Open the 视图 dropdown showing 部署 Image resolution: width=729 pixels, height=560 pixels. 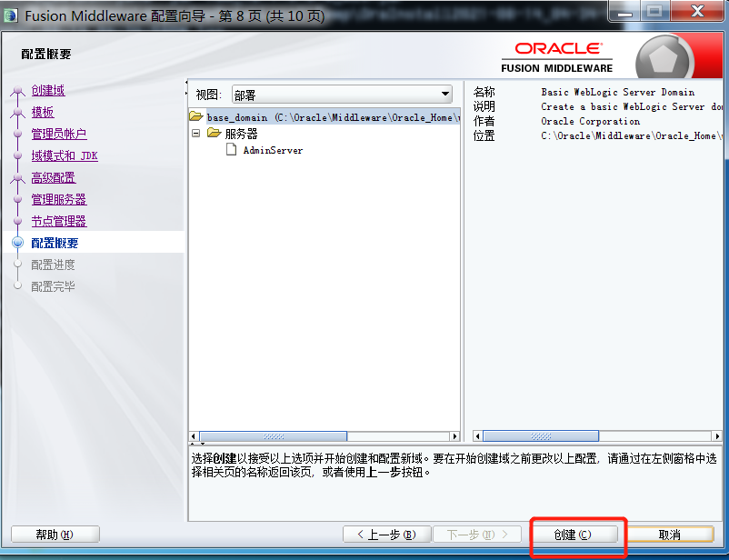click(342, 95)
